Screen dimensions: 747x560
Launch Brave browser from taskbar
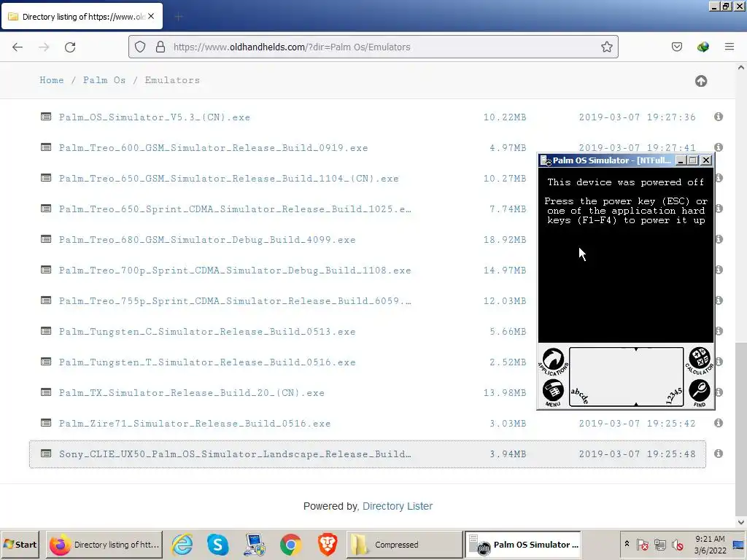328,544
